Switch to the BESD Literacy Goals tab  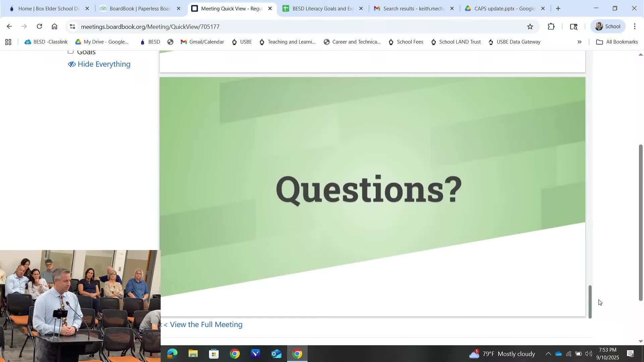pyautogui.click(x=322, y=8)
